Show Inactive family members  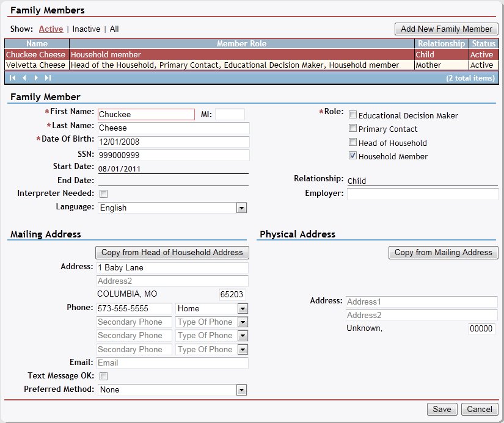click(86, 29)
